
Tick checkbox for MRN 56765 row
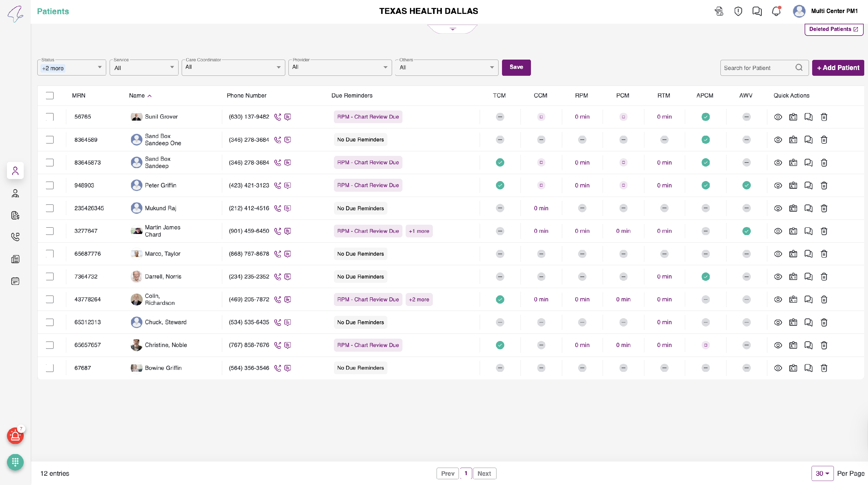(x=49, y=117)
